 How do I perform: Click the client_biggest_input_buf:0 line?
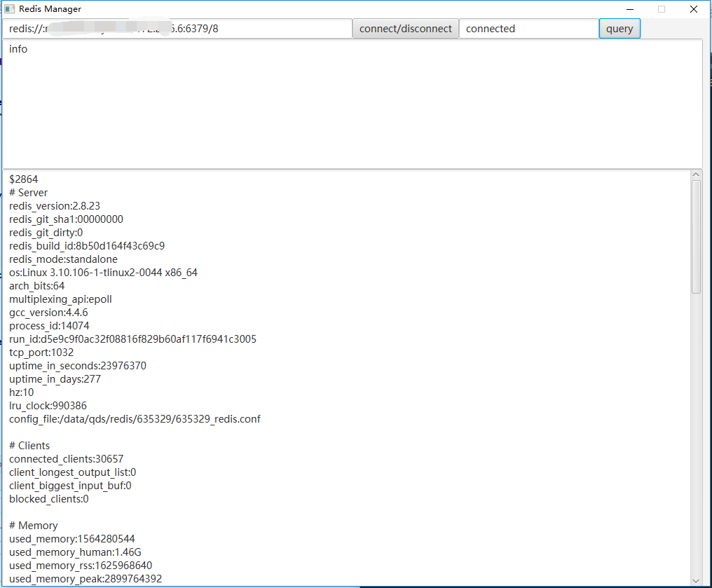coord(70,486)
